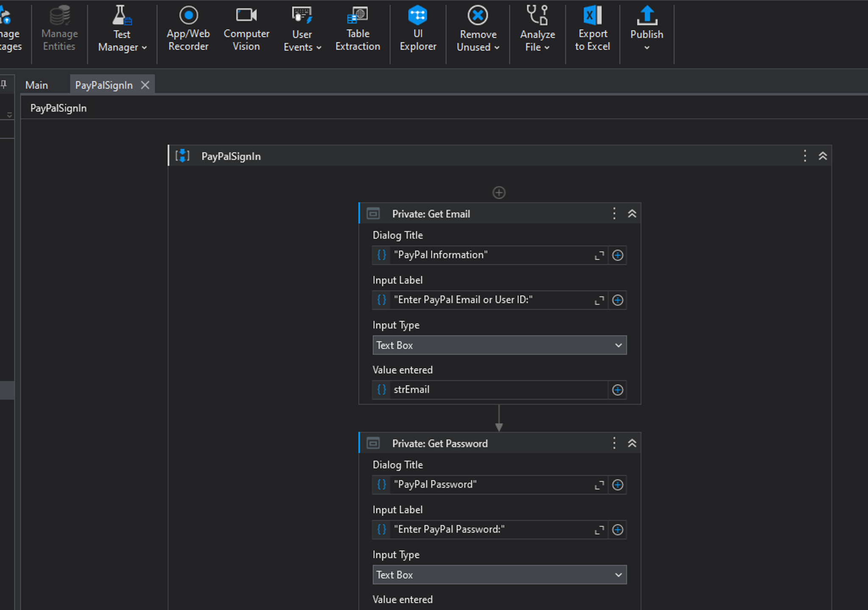Open Manage Entities in the ribbon
This screenshot has height=610, width=868.
click(59, 29)
